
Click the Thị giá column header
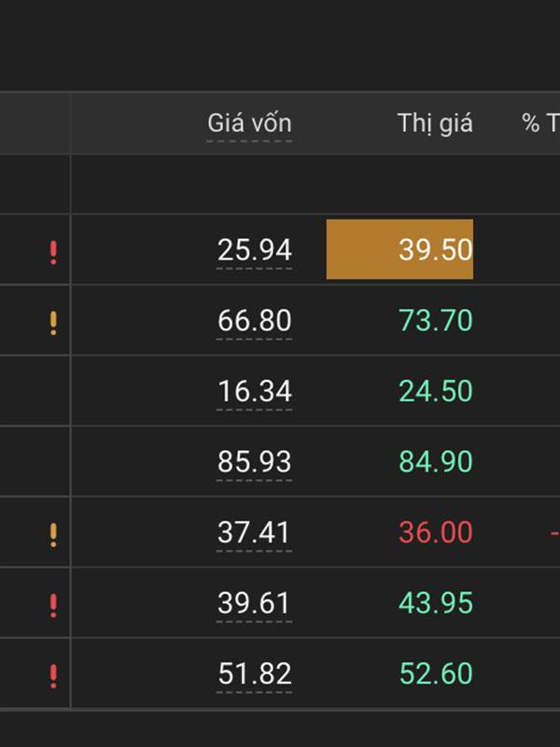click(x=435, y=123)
